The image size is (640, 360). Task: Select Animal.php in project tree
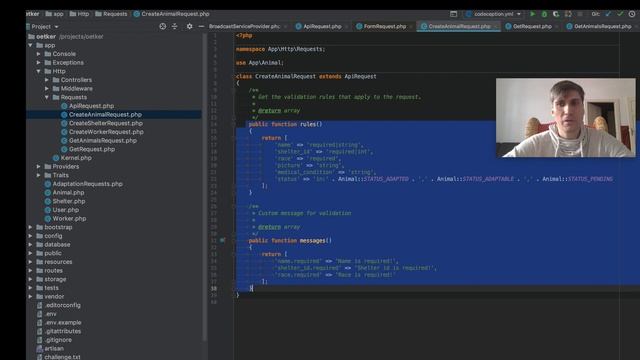[68, 193]
